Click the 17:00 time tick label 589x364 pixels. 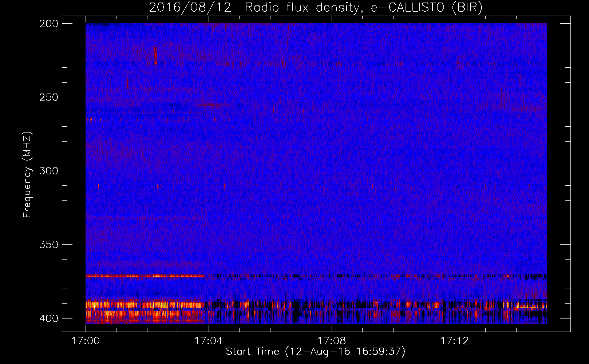point(86,341)
